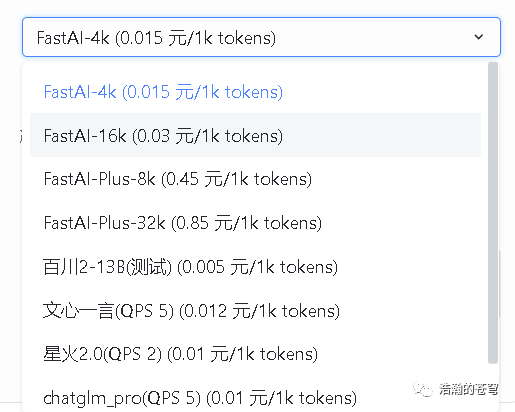The image size is (515, 412).
Task: Click the WeChat logo in the watermark
Action: pos(423,389)
